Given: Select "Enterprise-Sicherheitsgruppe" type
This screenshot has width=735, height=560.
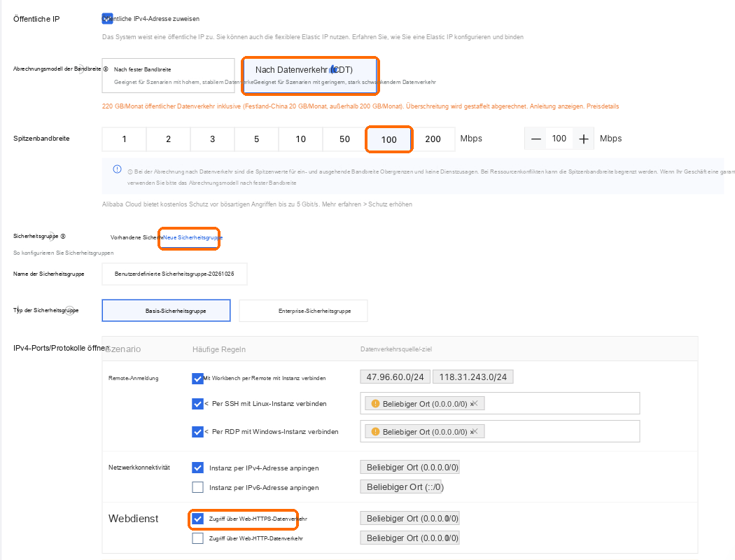Looking at the screenshot, I should pyautogui.click(x=303, y=311).
